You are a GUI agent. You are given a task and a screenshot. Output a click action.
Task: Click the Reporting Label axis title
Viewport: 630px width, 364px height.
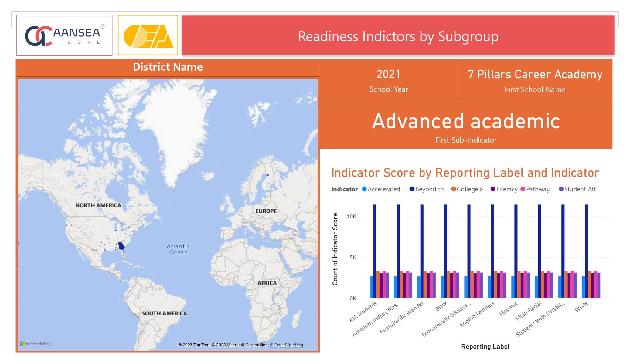485,346
